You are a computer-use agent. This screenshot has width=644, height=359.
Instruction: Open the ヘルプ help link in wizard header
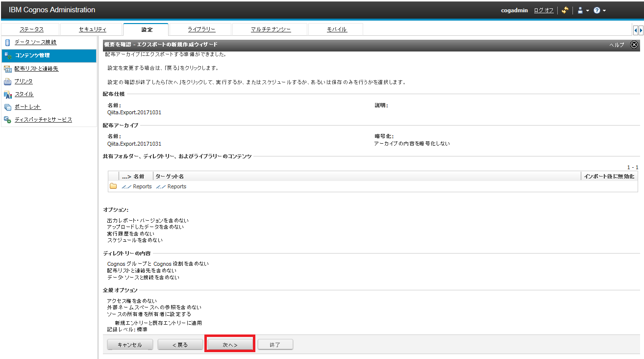point(617,45)
